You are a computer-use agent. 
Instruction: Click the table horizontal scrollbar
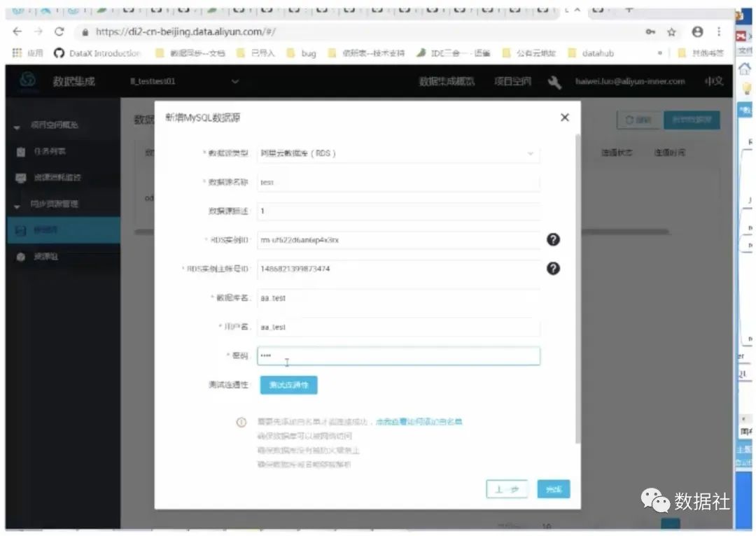coord(625,232)
